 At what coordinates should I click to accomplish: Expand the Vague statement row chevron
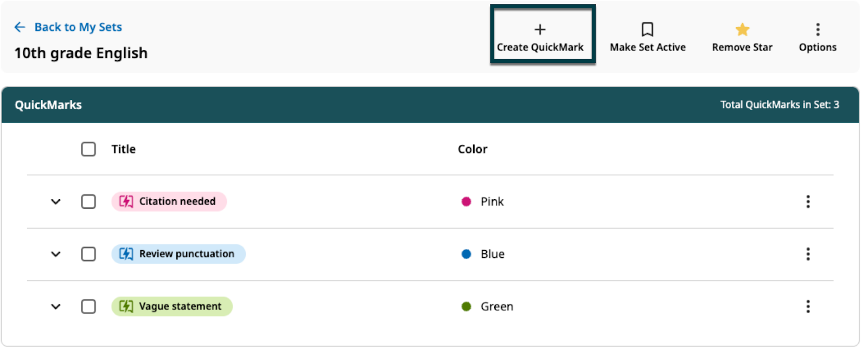coord(56,307)
